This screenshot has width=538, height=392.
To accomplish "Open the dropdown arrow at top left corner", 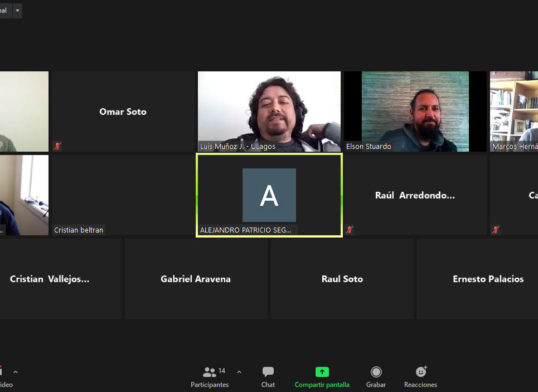I will [17, 10].
